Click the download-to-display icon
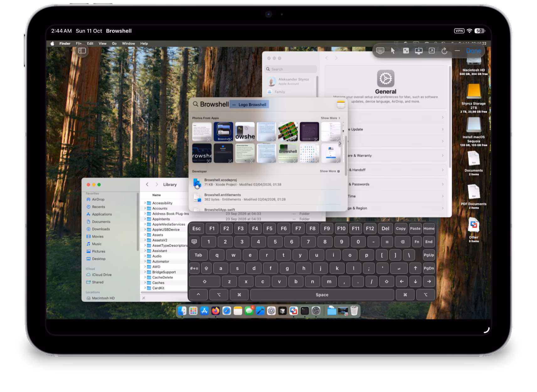This screenshot has height=392, width=537. [419, 51]
